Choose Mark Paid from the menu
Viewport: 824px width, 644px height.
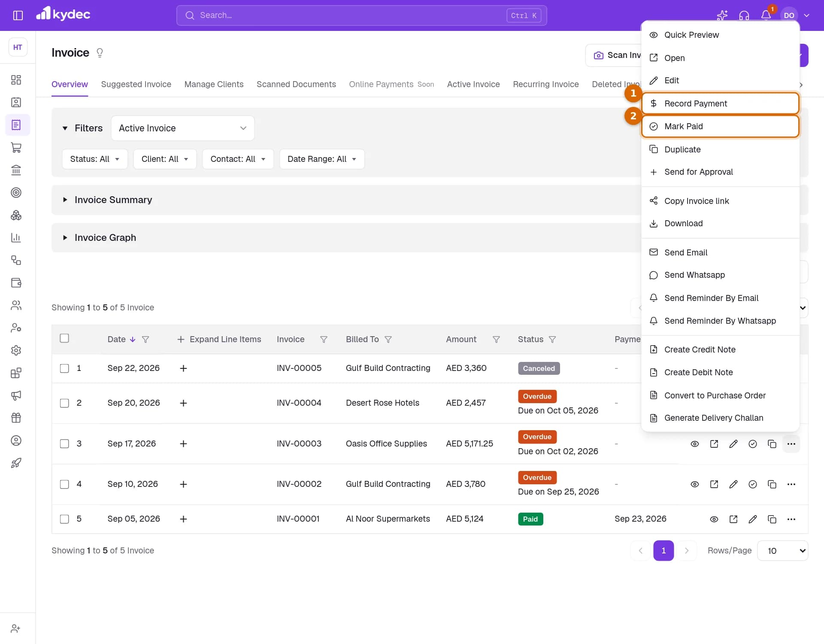(x=720, y=126)
